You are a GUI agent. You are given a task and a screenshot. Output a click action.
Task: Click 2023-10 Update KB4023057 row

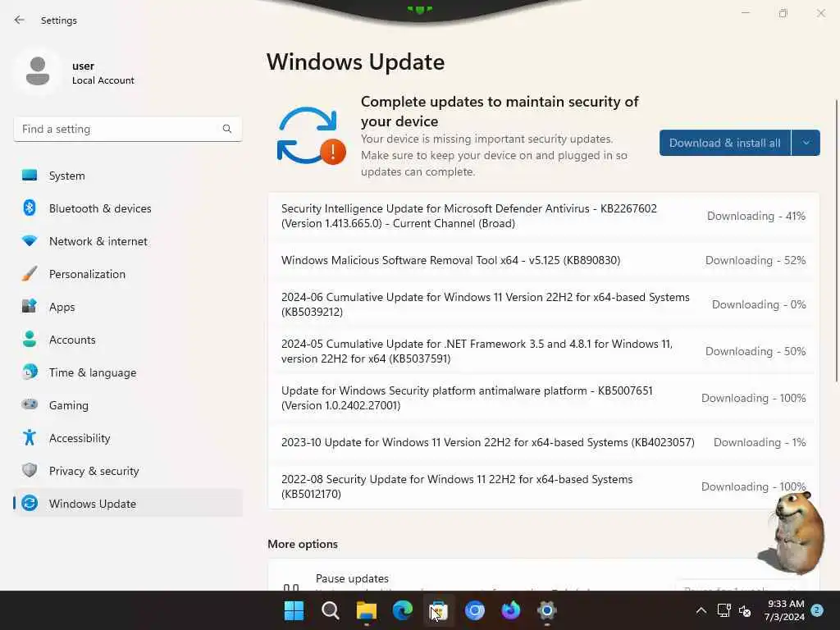pyautogui.click(x=543, y=442)
